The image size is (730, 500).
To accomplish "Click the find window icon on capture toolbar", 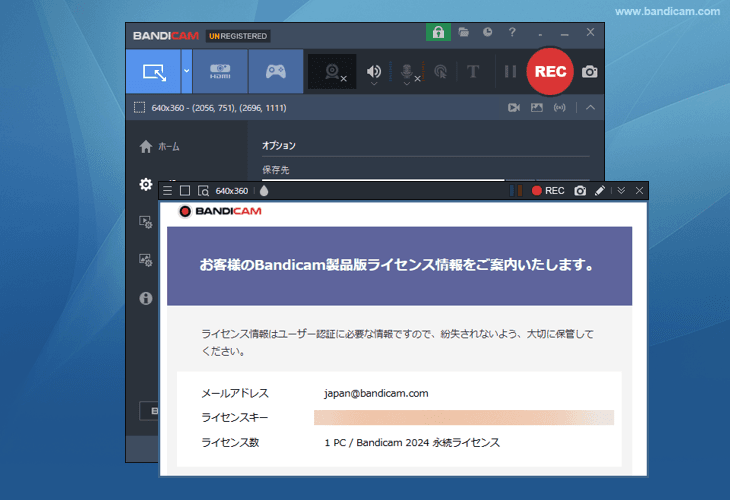I will coord(203,190).
